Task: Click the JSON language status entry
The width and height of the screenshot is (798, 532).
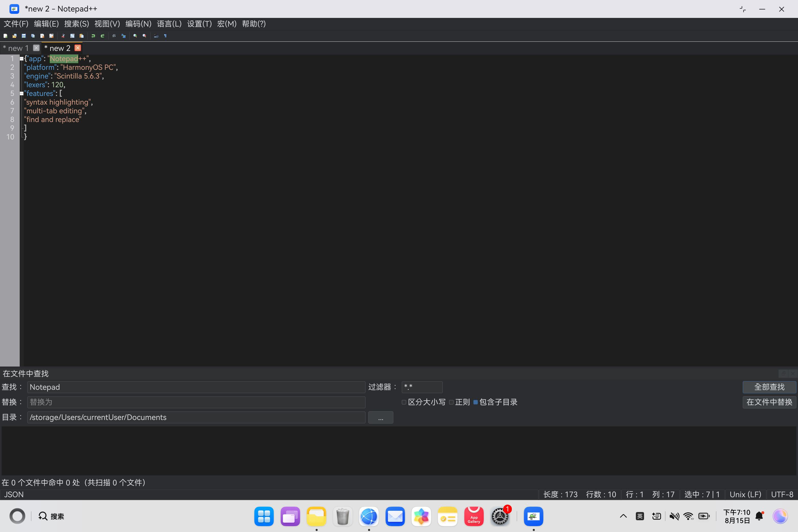Action: pos(14,495)
